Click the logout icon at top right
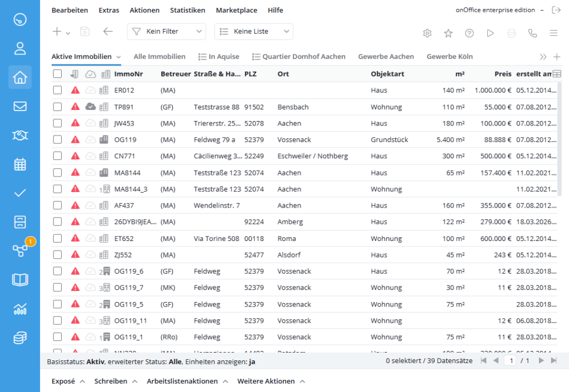This screenshot has height=392, width=569. (x=556, y=10)
